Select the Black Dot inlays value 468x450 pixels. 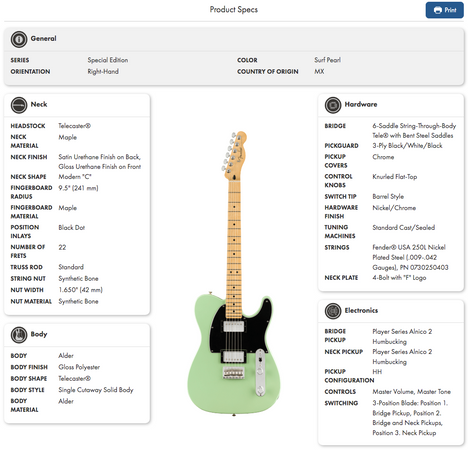coord(72,228)
